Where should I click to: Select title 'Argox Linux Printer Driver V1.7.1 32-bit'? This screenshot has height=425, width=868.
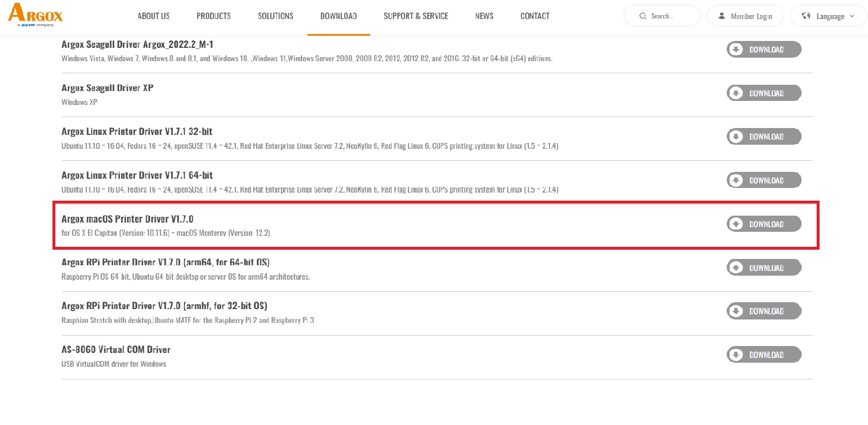(x=137, y=131)
